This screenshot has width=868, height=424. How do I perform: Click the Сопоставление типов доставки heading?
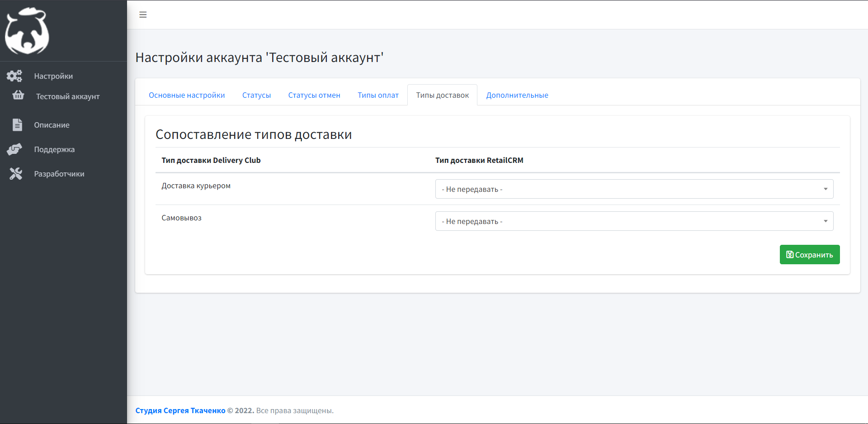tap(254, 134)
